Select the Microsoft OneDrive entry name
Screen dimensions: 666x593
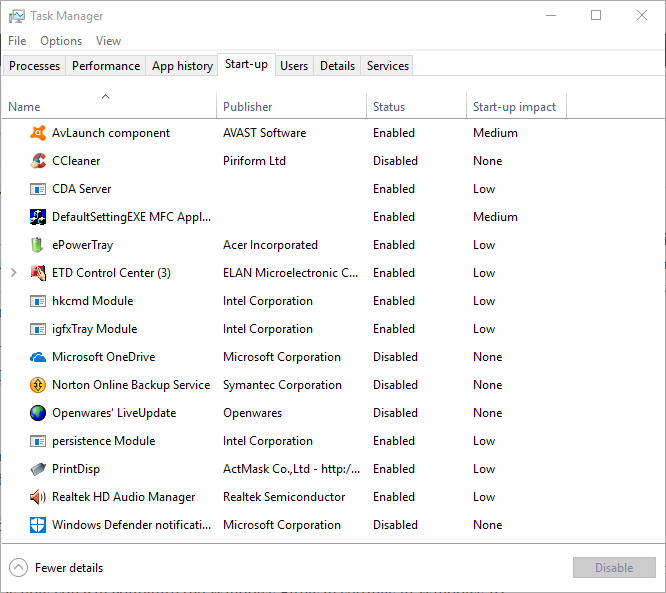click(104, 357)
